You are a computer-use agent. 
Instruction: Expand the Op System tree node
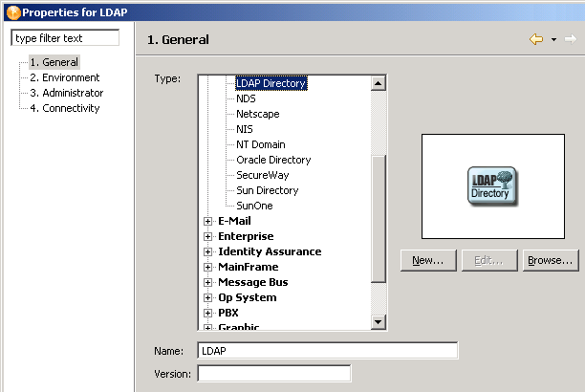(207, 298)
